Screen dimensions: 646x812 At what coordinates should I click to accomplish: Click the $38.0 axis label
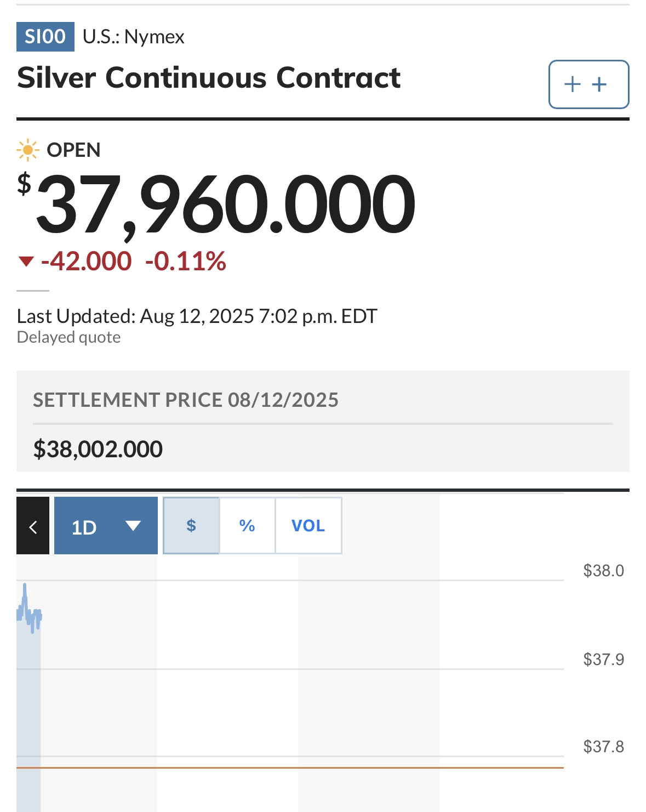coord(603,571)
